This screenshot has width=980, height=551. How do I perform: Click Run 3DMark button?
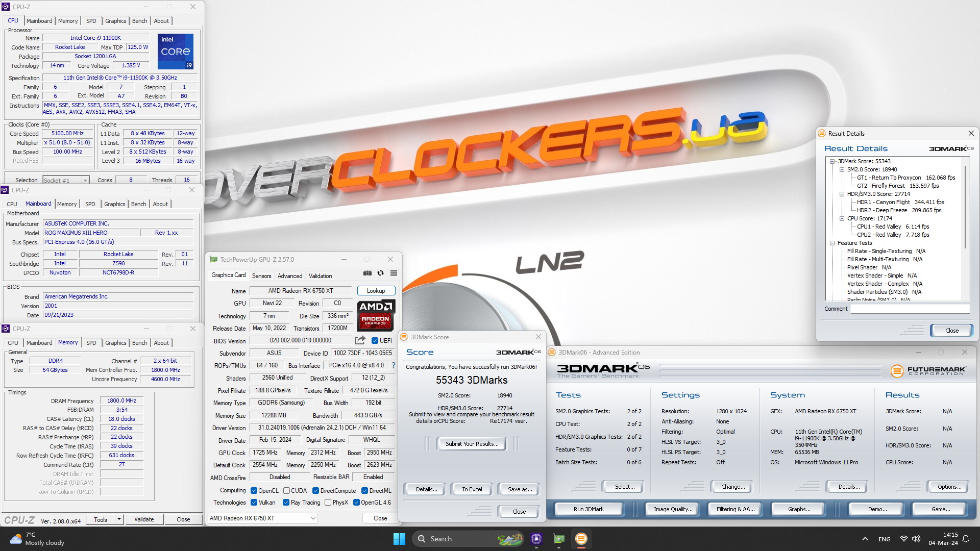click(589, 509)
